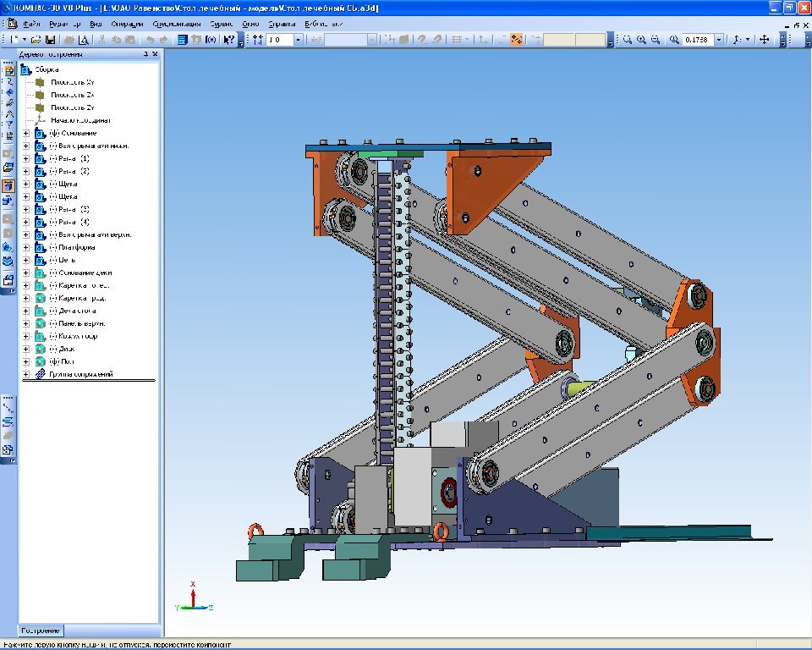Screen dimensions: 812x650
Task: Click the Open document folder icon
Action: (x=37, y=40)
